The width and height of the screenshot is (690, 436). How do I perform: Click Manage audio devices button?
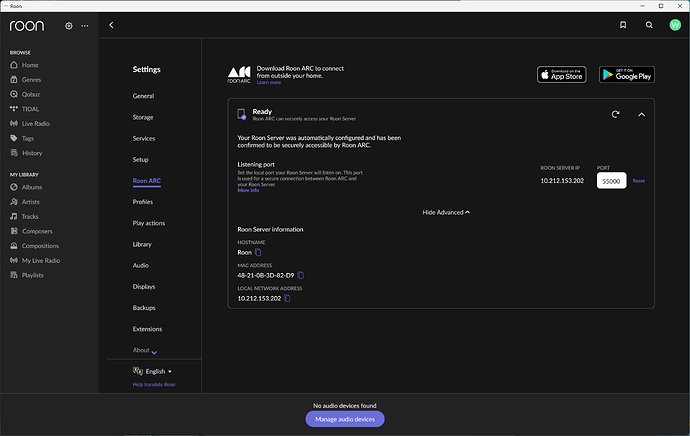click(x=345, y=419)
